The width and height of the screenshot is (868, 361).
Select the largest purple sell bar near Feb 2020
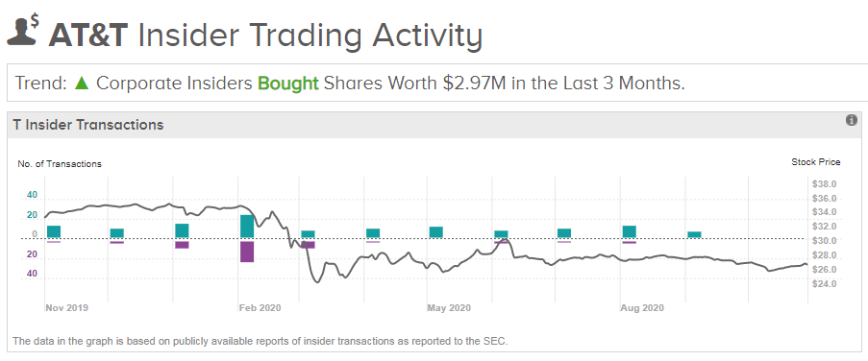pos(247,252)
